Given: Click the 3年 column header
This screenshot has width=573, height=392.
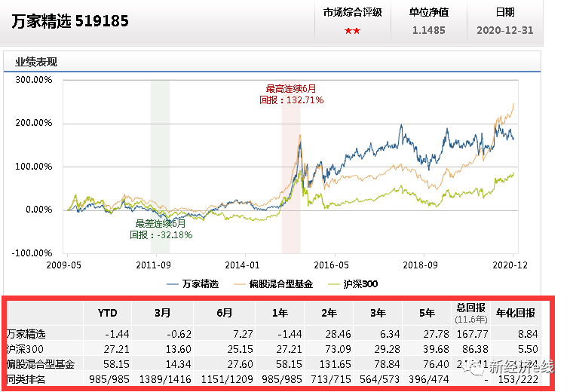Looking at the screenshot, I should 378,314.
